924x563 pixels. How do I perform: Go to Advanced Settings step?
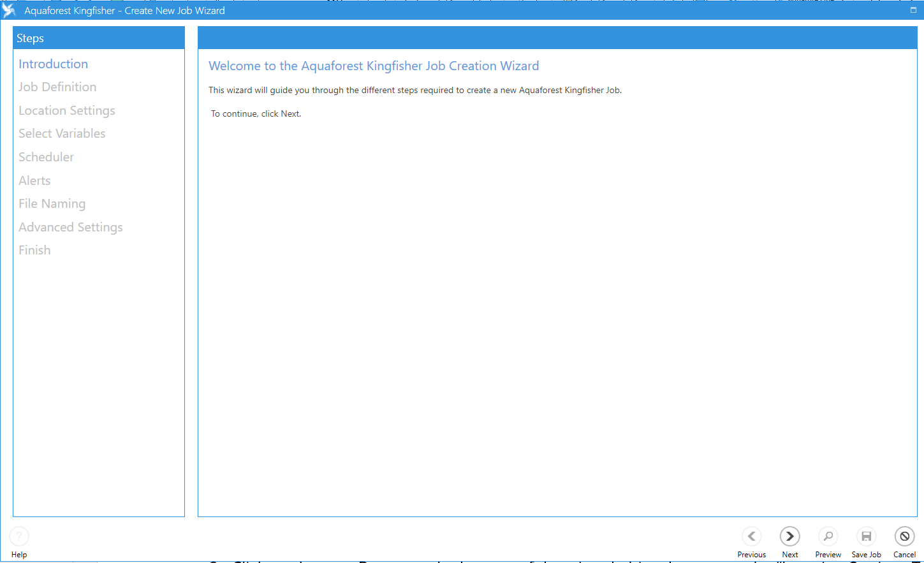pos(71,228)
